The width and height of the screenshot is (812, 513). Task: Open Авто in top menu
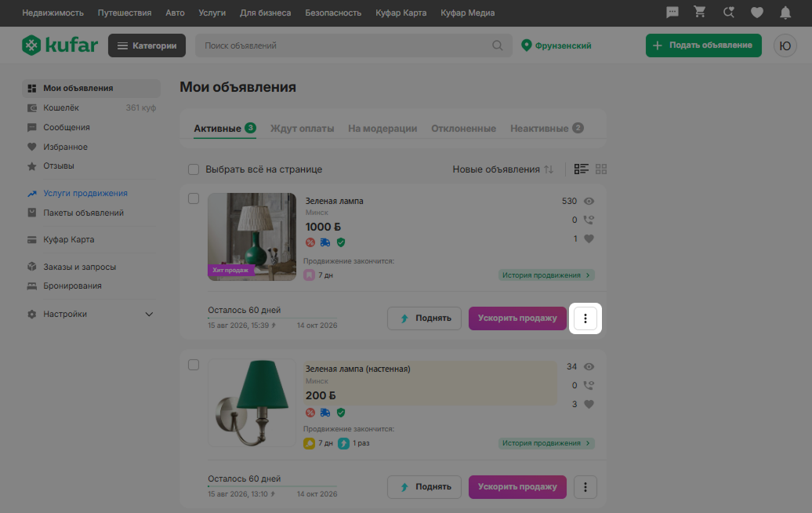click(175, 13)
